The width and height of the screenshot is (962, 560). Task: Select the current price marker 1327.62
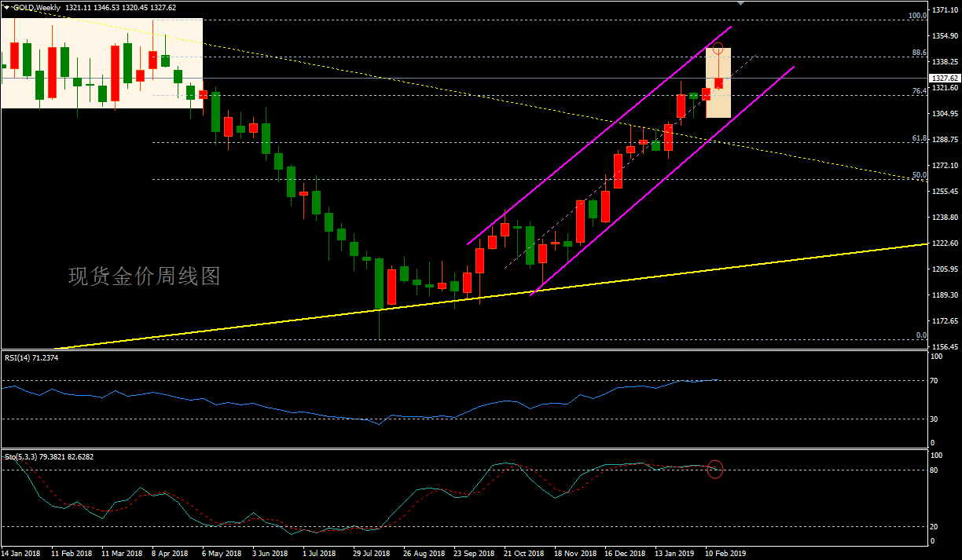coord(945,78)
